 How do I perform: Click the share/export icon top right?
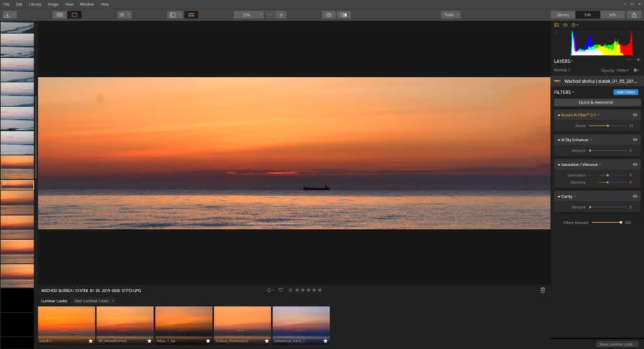tap(634, 15)
